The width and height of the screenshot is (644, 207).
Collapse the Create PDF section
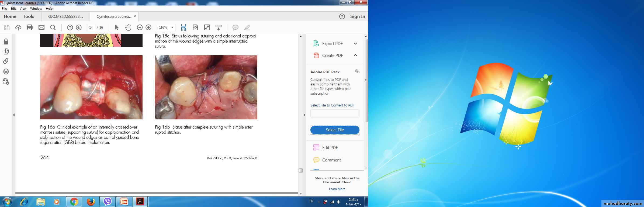pyautogui.click(x=355, y=55)
